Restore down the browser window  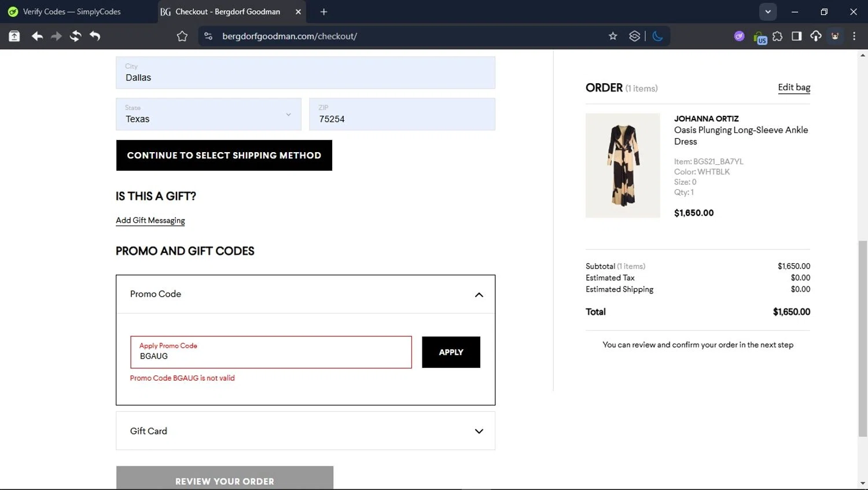coord(824,12)
